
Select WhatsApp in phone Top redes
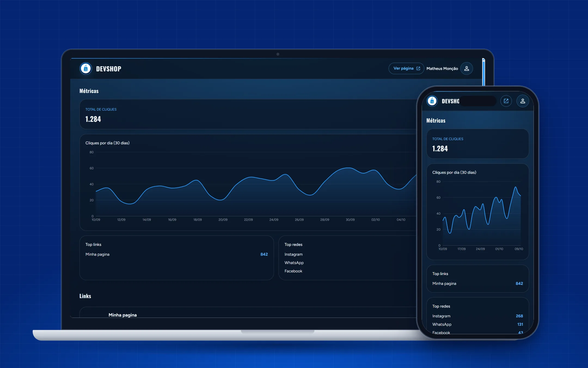point(442,324)
